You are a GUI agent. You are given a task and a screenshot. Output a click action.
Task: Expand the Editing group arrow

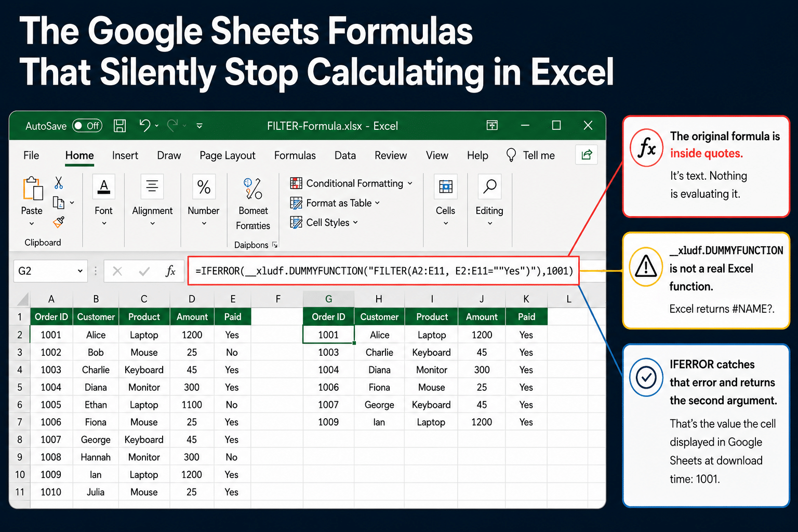[x=489, y=223]
